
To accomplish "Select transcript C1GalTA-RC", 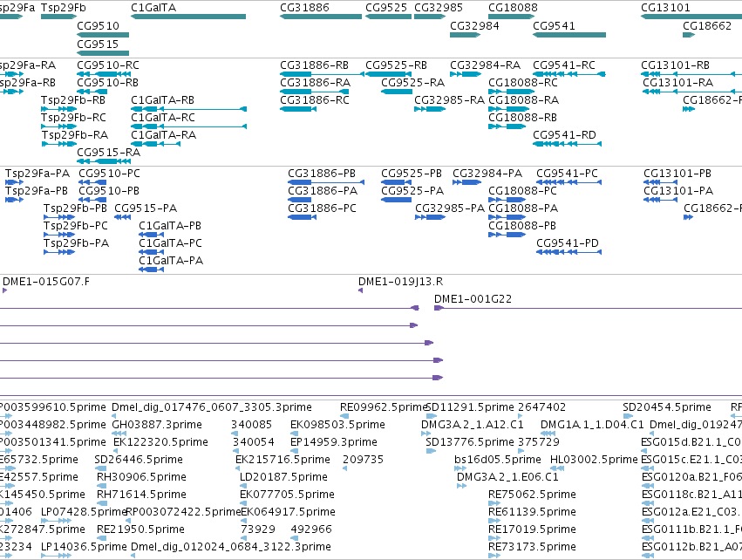I will (x=189, y=126).
